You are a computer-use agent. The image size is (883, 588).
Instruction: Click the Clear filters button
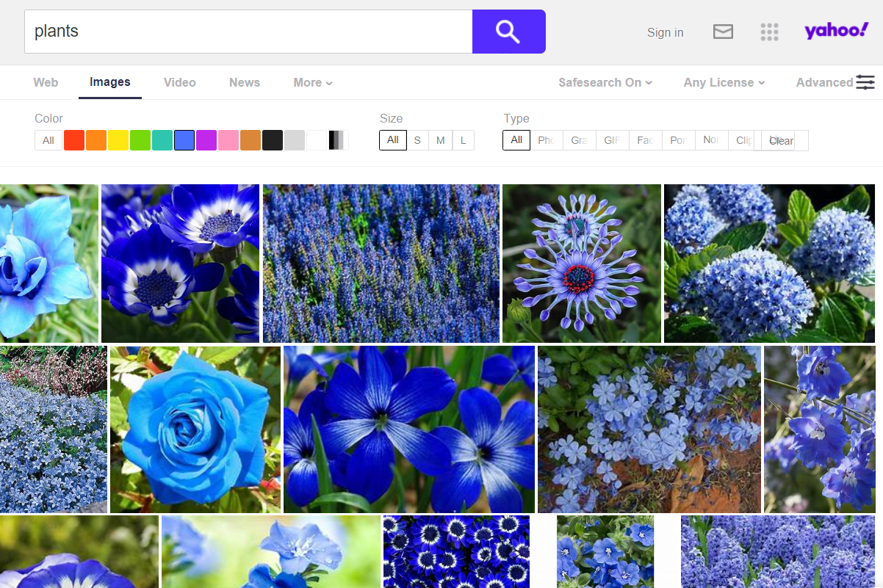tap(782, 141)
